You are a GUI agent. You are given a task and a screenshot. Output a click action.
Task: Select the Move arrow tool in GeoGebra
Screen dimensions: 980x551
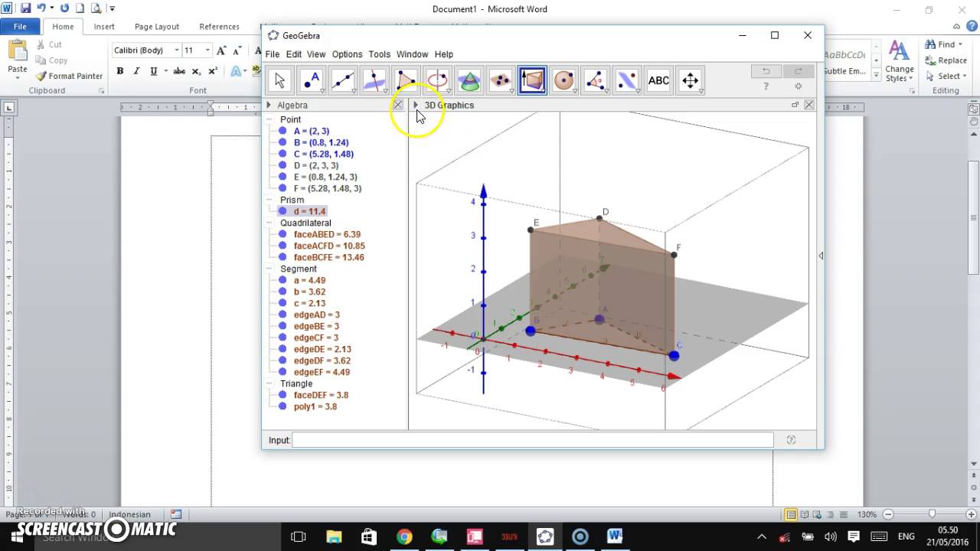(x=279, y=80)
